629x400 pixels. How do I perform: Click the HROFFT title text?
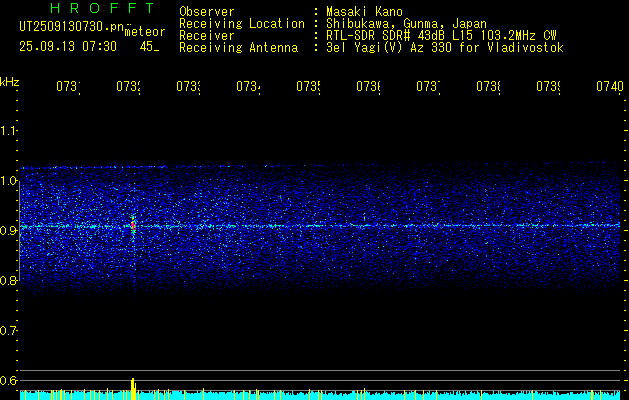click(103, 8)
